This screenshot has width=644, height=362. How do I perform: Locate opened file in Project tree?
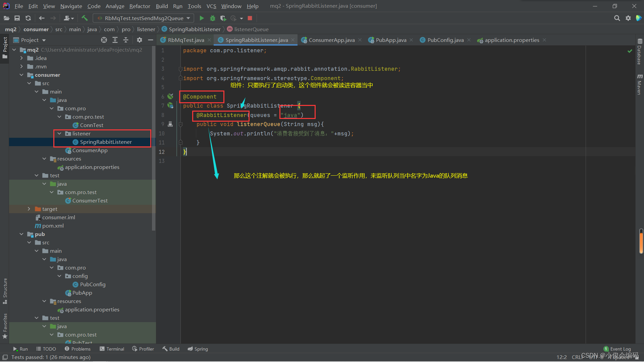pos(104,40)
